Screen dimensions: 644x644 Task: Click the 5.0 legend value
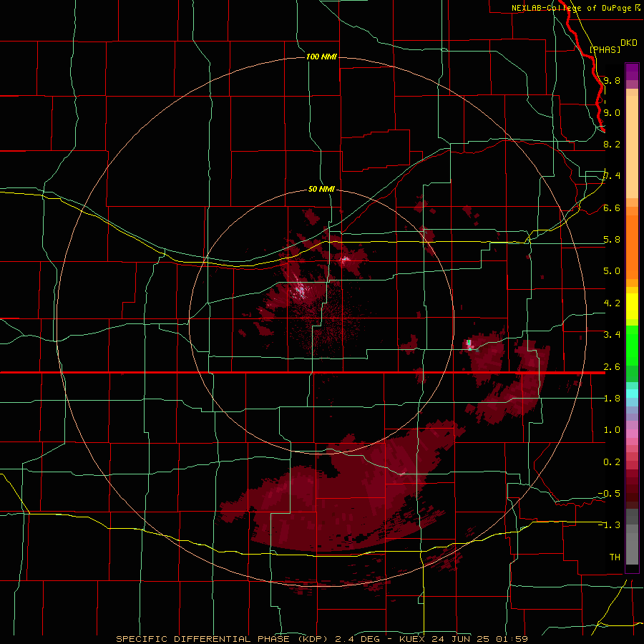click(x=612, y=271)
